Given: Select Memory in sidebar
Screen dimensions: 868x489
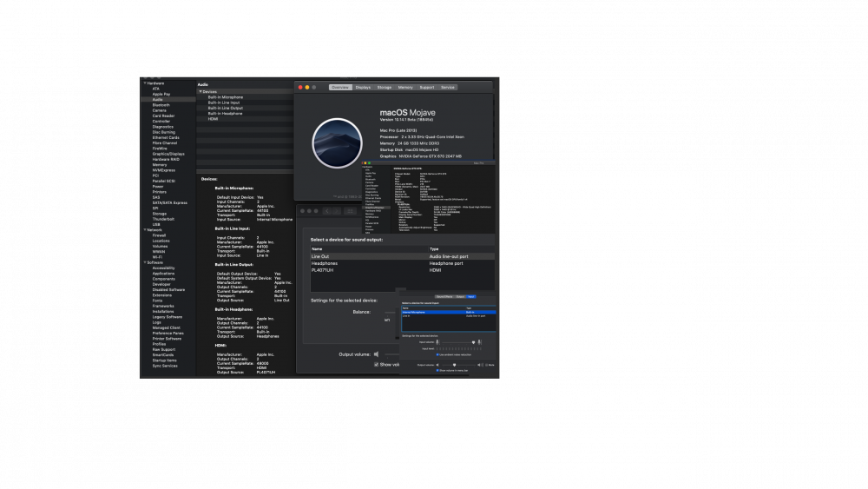Looking at the screenshot, I should pos(160,164).
